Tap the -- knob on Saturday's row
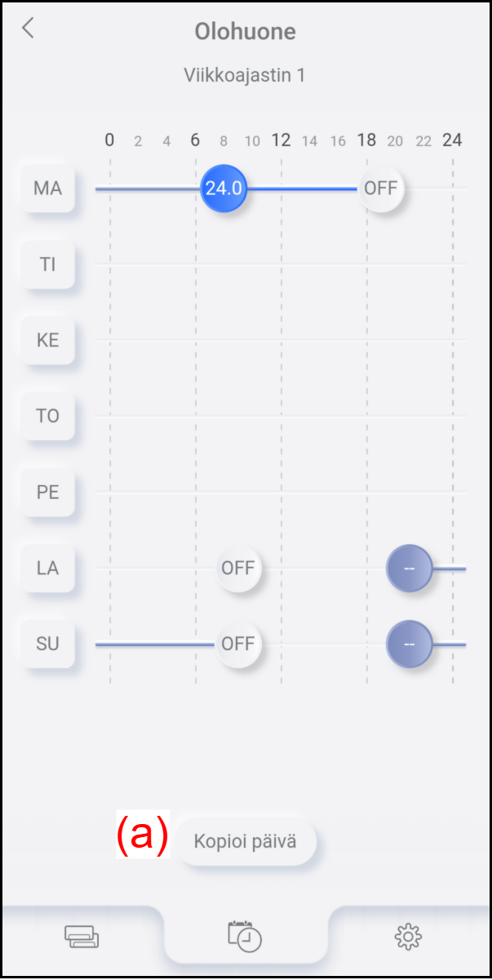 410,568
